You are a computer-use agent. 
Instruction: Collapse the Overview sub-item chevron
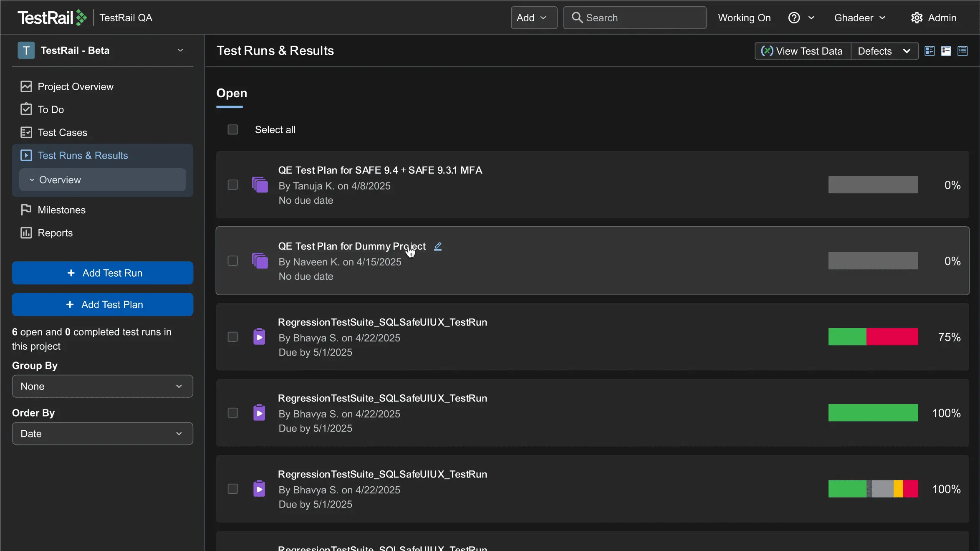coord(32,180)
